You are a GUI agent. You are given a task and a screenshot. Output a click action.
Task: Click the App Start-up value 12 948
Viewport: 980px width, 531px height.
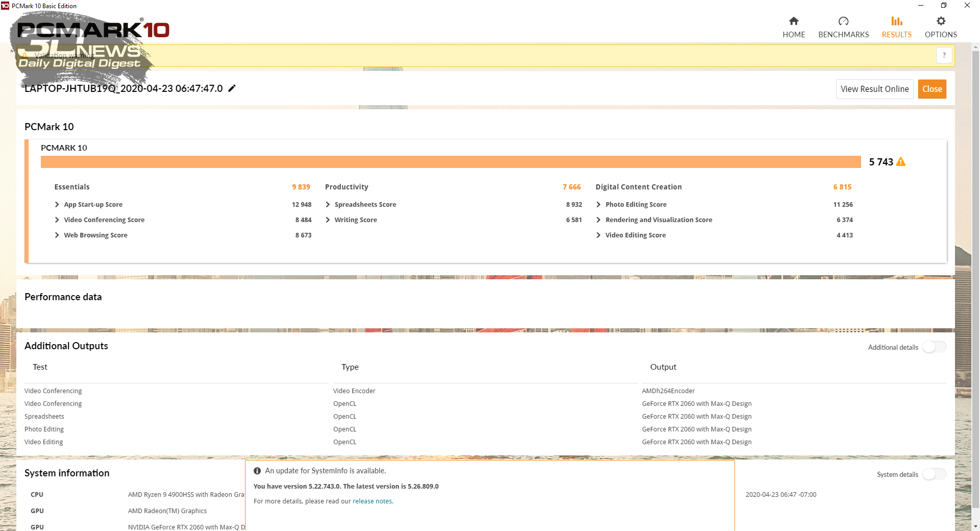coord(302,205)
